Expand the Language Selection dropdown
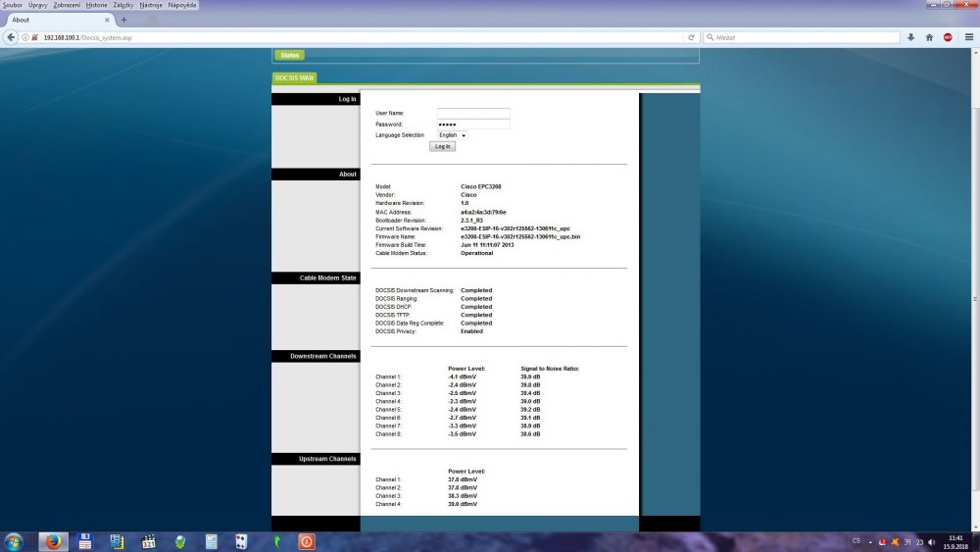Viewport: 980px width, 552px height. [453, 135]
